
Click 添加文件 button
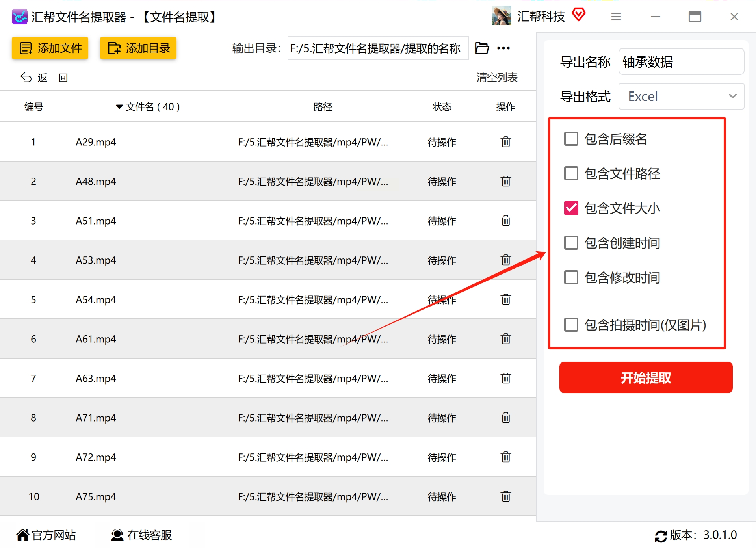click(50, 48)
